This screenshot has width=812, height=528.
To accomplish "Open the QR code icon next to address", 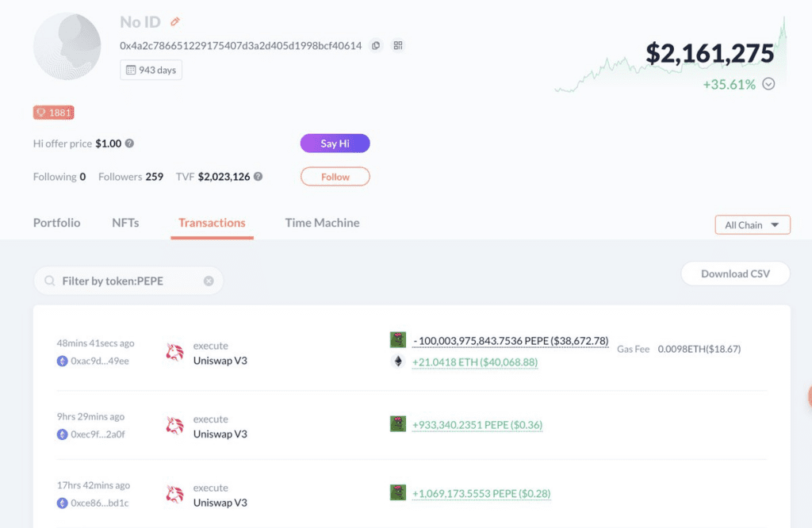I will click(398, 46).
